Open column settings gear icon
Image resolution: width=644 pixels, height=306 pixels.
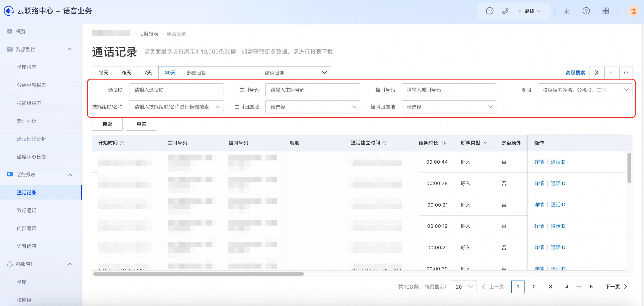pyautogui.click(x=596, y=73)
